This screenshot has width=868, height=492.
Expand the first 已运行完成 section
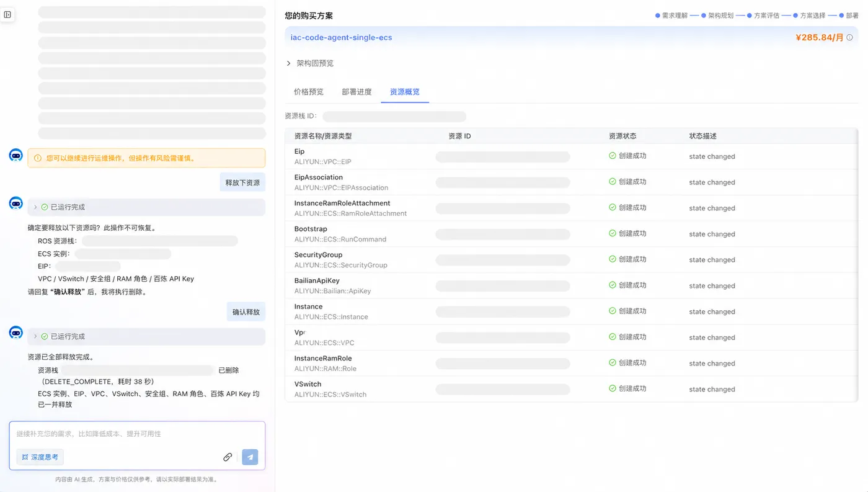coord(35,207)
